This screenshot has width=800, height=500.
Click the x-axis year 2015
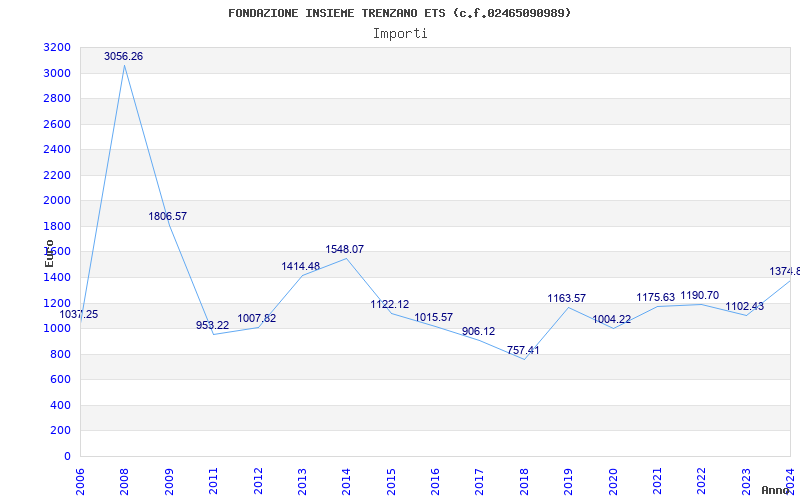point(391,481)
